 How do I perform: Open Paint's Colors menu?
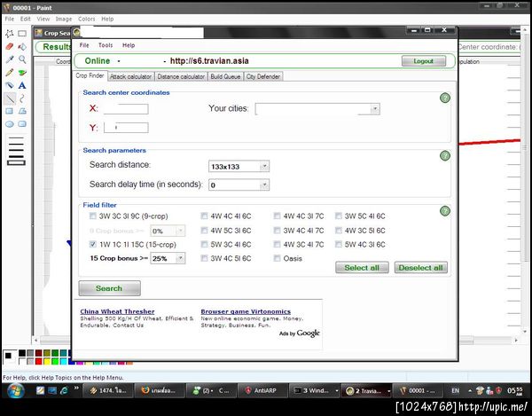click(87, 19)
